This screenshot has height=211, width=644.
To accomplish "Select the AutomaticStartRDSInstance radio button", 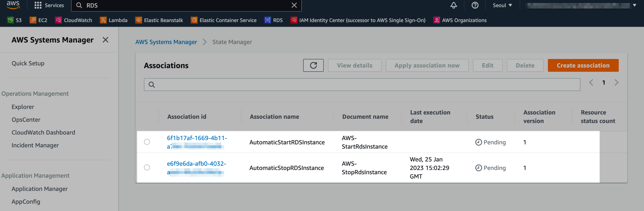I will tap(147, 142).
